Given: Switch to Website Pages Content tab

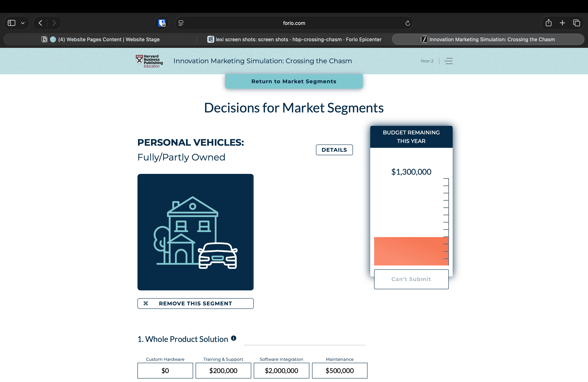Looking at the screenshot, I should coord(100,39).
